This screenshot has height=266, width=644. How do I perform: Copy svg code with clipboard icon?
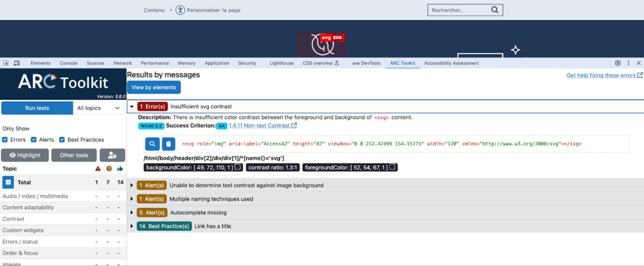[169, 144]
